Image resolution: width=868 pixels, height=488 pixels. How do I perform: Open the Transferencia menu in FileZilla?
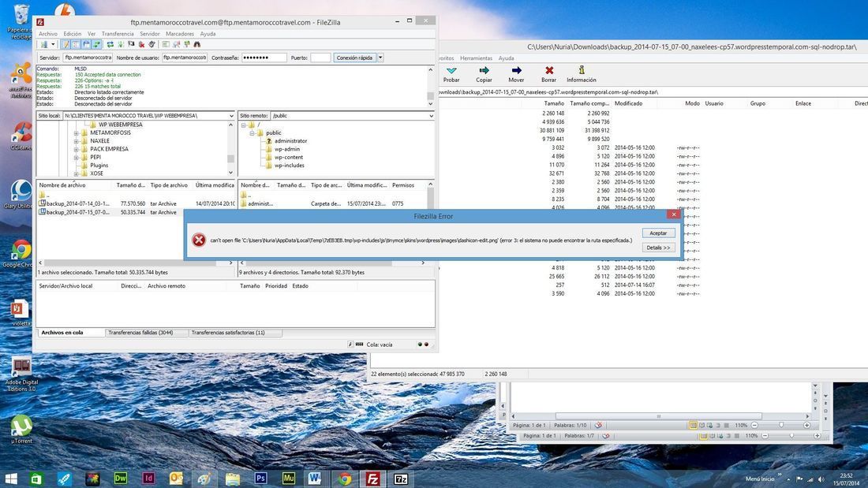coord(118,34)
